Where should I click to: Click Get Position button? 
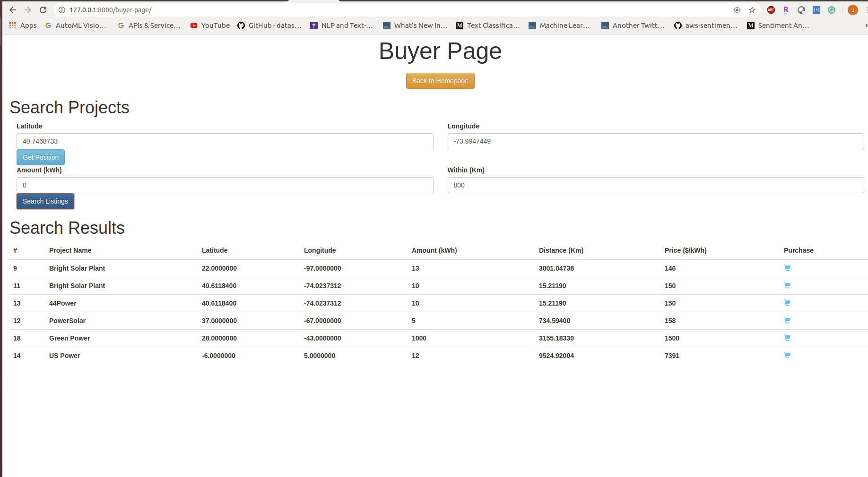click(x=41, y=157)
